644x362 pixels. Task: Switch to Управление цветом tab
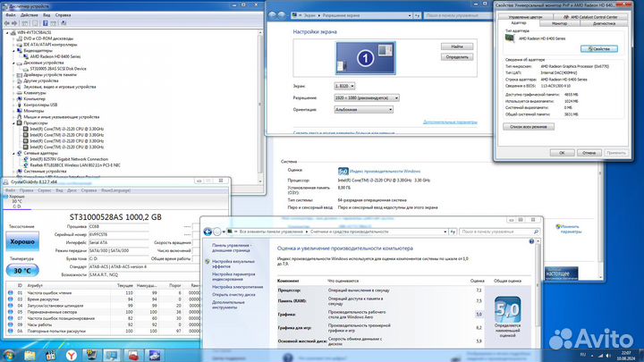point(525,17)
